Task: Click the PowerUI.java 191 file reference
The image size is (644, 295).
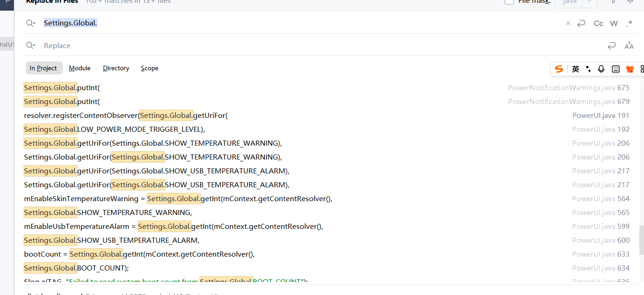Action: coord(601,115)
